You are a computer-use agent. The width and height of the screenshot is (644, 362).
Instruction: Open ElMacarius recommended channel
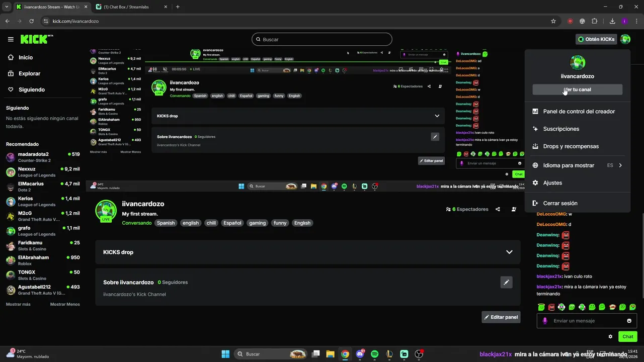[43, 187]
